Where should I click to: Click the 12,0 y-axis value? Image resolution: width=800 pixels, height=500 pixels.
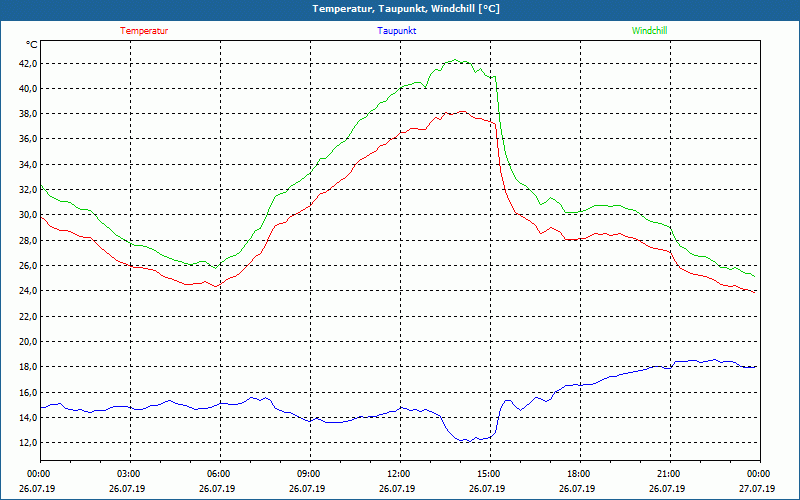[x=28, y=443]
